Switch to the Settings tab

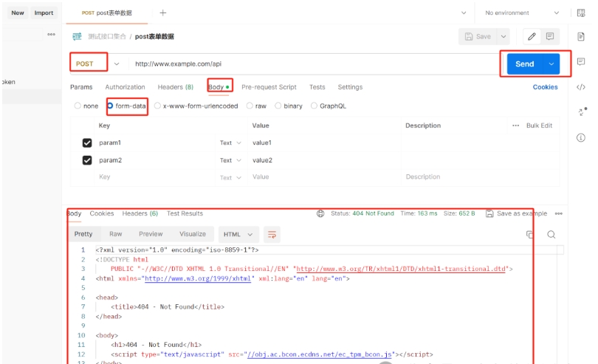(350, 87)
